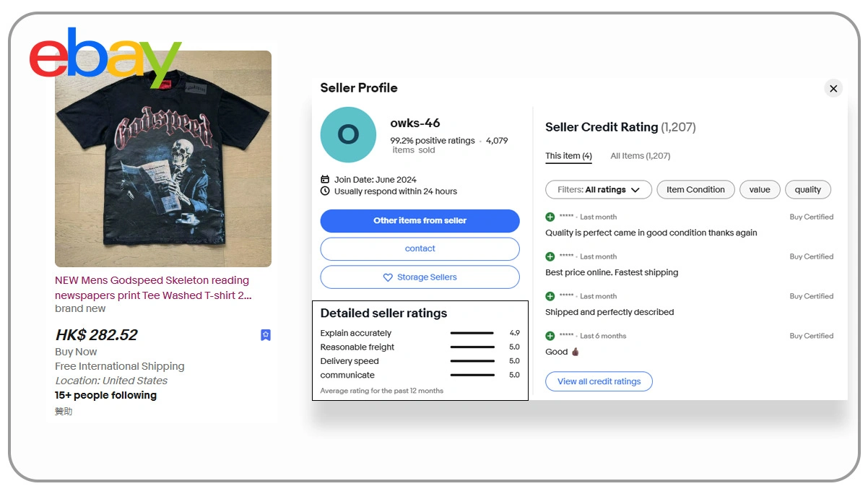Click the calendar icon beside Join Date
Screen dimensions: 868x494
point(325,179)
